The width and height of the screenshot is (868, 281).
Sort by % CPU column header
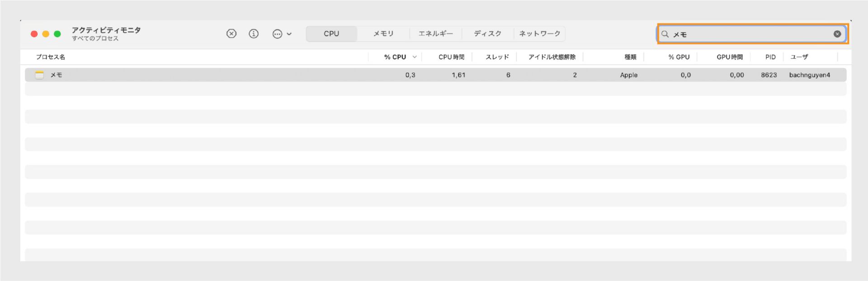[395, 57]
